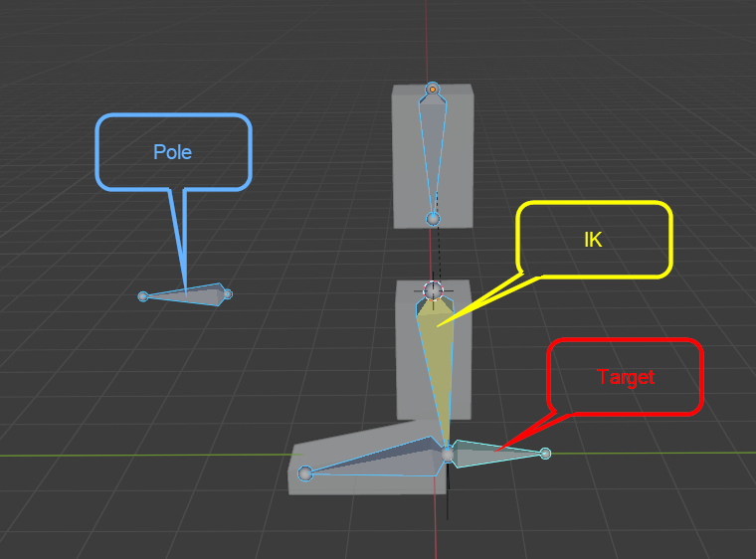Click the ankle joint sphere

point(448,454)
